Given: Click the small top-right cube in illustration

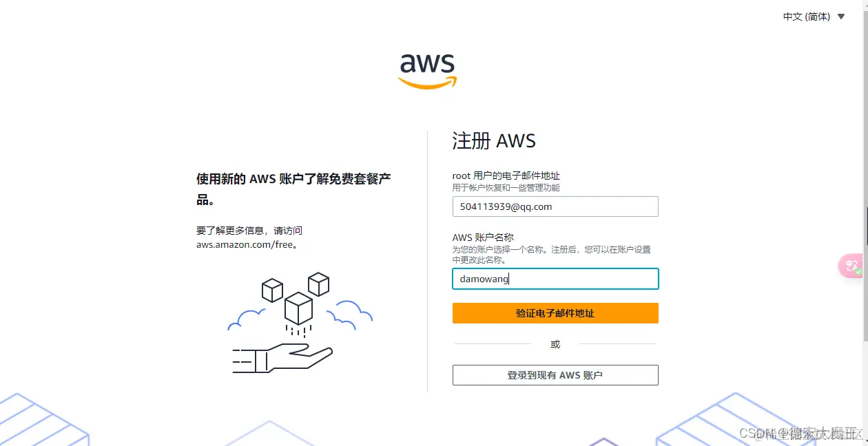Looking at the screenshot, I should point(318,284).
